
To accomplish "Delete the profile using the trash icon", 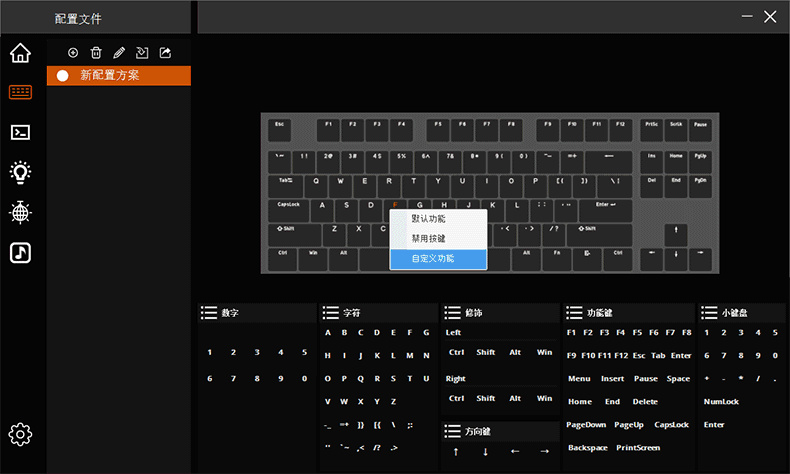I will click(x=96, y=52).
